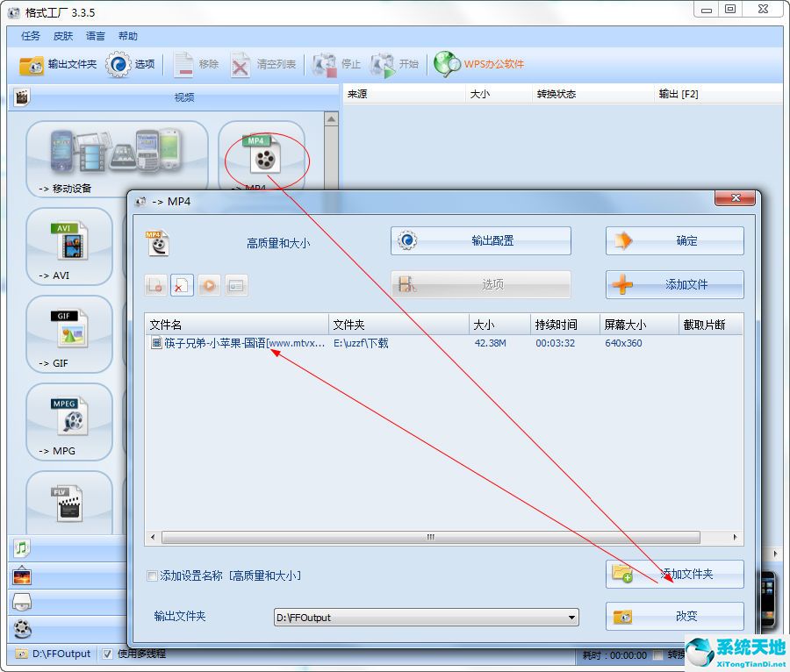This screenshot has height=672, width=790.
Task: Click the 清空列表 clear list icon
Action: point(241,64)
